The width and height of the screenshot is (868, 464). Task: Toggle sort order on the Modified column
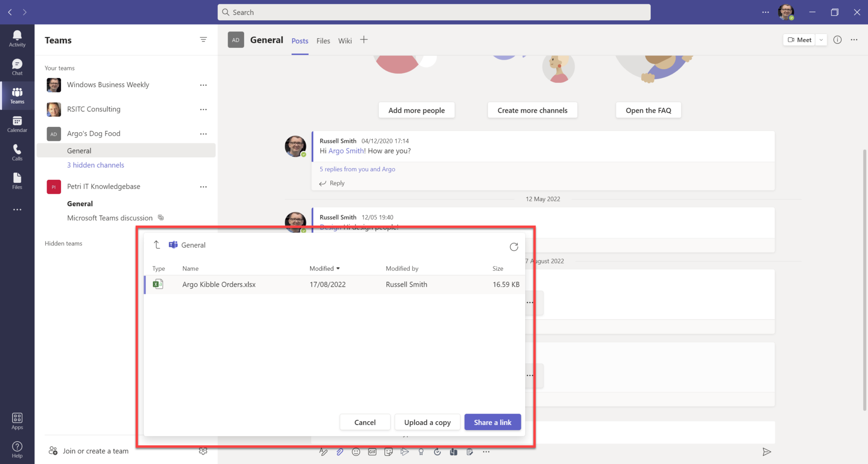324,268
